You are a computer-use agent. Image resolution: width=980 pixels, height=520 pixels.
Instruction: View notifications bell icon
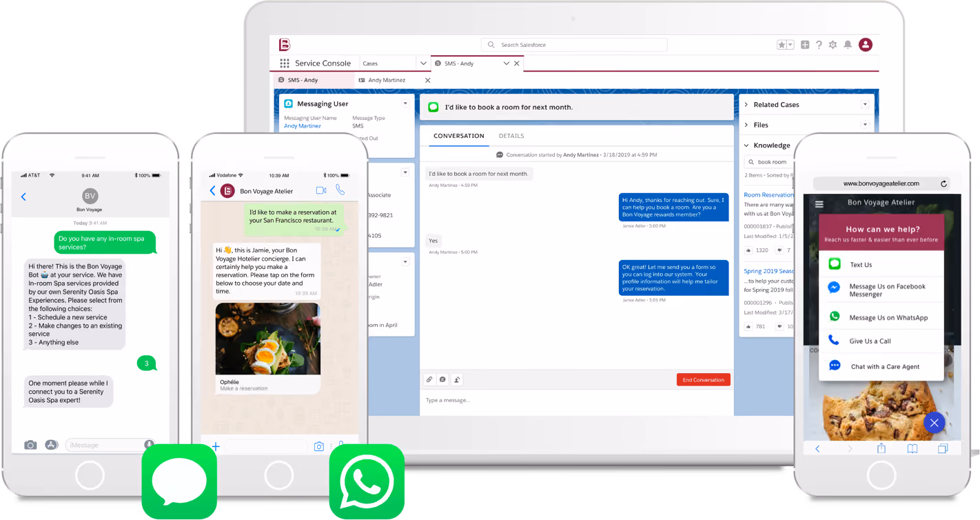tap(848, 45)
